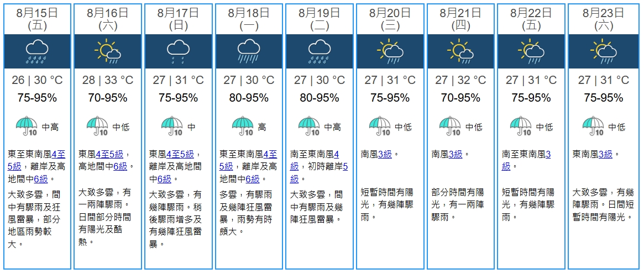Click the rain cloud icon for 8月15日

[38, 51]
